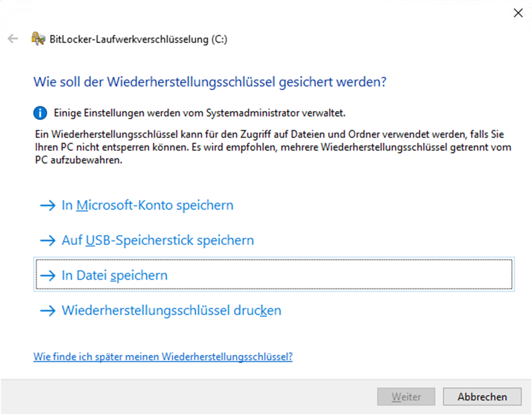Click arrow icon beside In Datei speichern
This screenshot has width=532, height=415.
[x=48, y=275]
